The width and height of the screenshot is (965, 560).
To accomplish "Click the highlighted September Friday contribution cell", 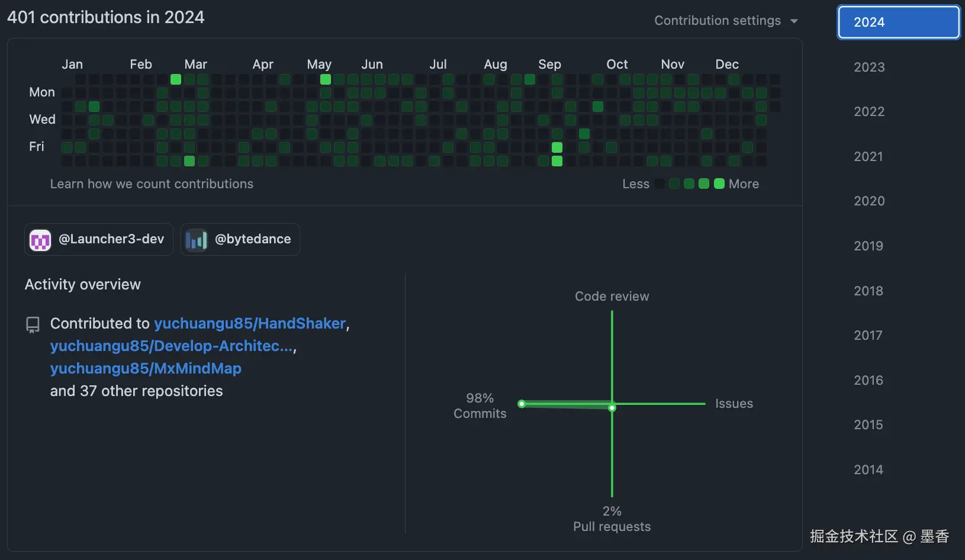I will pyautogui.click(x=557, y=147).
